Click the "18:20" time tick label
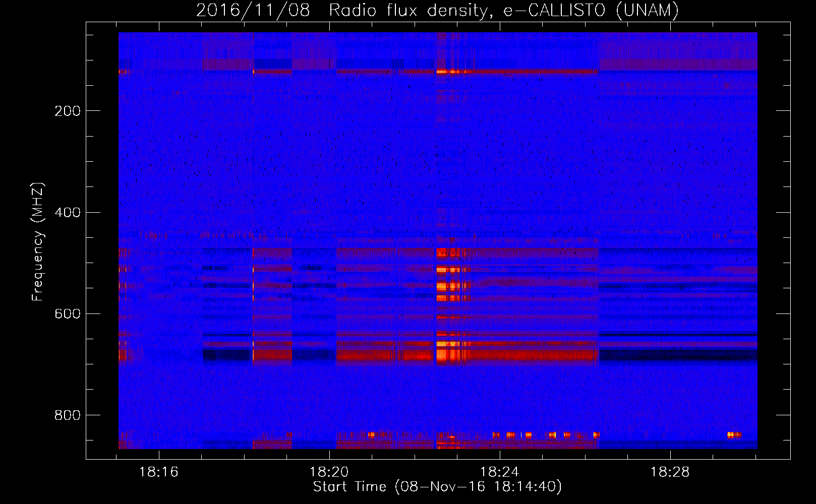Image resolution: width=816 pixels, height=504 pixels. pos(329,472)
